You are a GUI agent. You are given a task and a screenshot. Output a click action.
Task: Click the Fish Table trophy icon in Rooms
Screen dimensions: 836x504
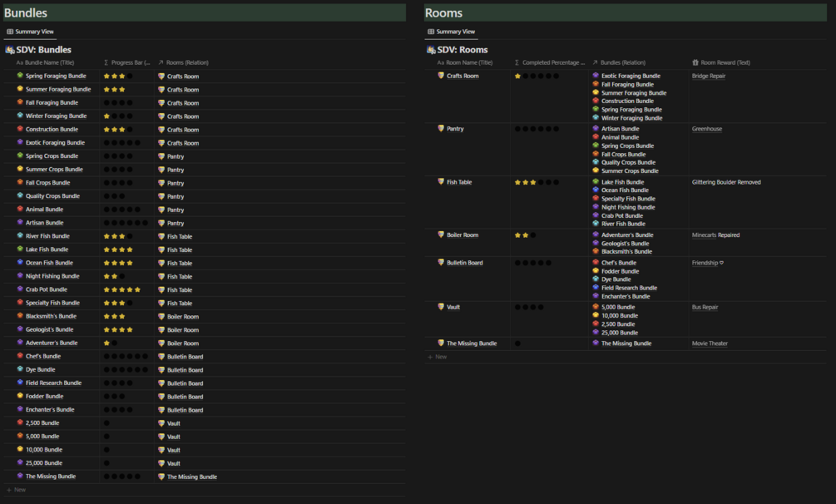click(x=441, y=182)
